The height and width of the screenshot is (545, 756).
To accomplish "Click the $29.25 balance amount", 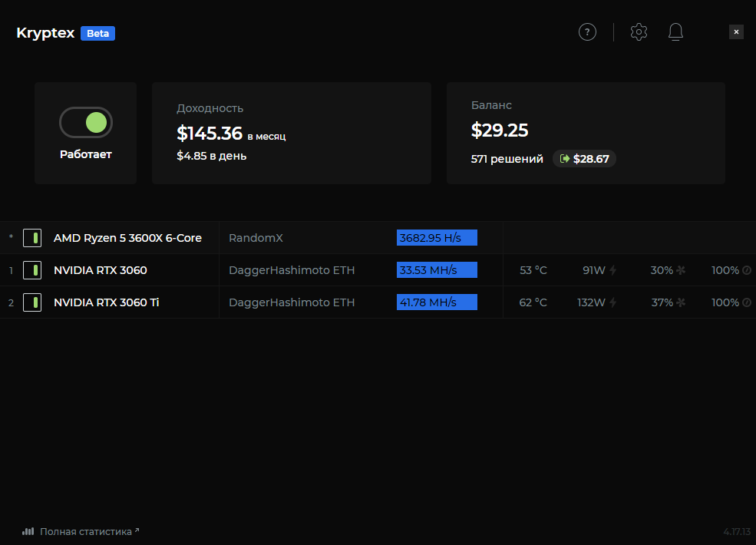I will (500, 130).
